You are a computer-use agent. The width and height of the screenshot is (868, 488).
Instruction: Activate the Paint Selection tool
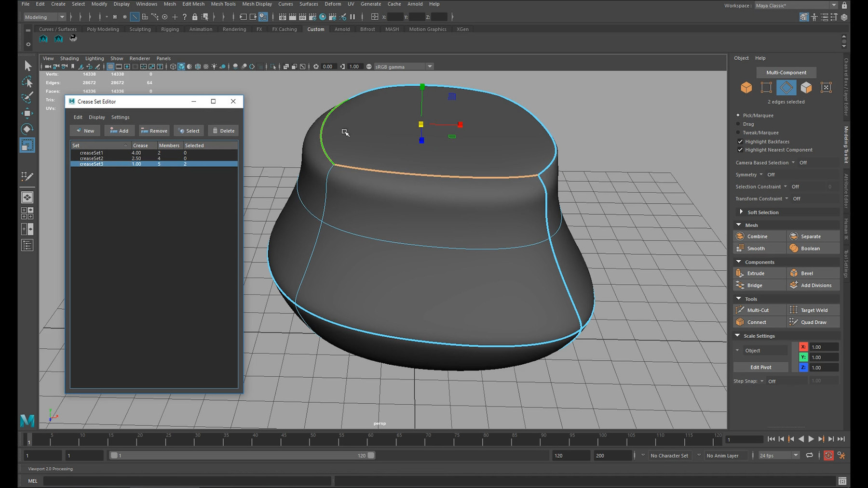(27, 97)
